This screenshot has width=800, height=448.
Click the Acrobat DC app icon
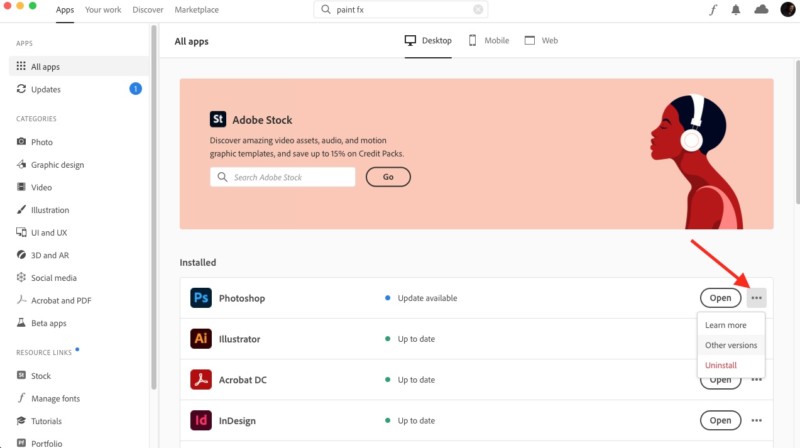[x=200, y=380]
